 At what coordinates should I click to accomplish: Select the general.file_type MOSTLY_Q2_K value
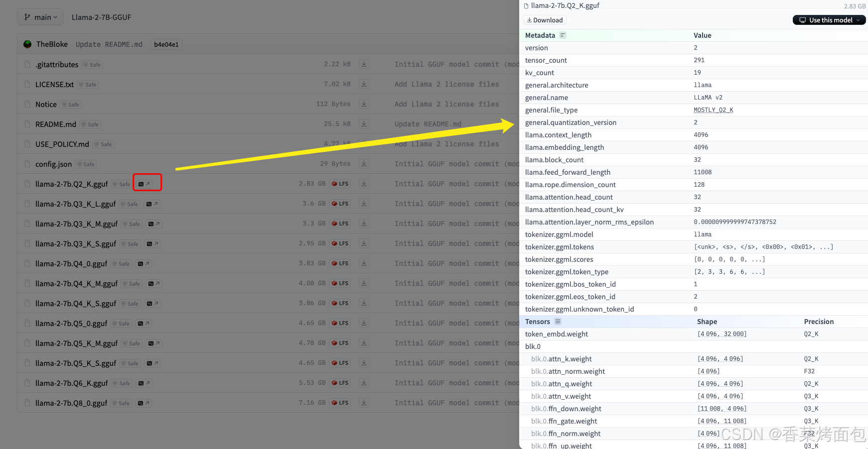[x=713, y=110]
